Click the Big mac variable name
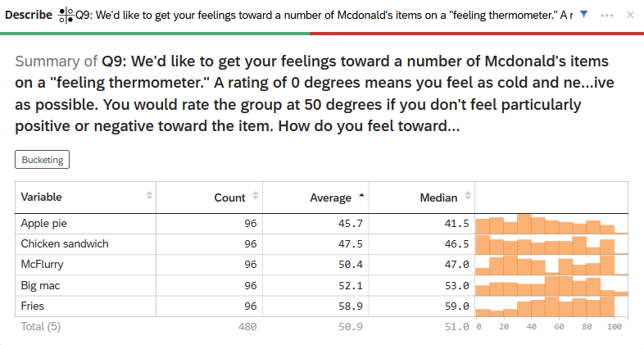The image size is (644, 345). coord(41,285)
